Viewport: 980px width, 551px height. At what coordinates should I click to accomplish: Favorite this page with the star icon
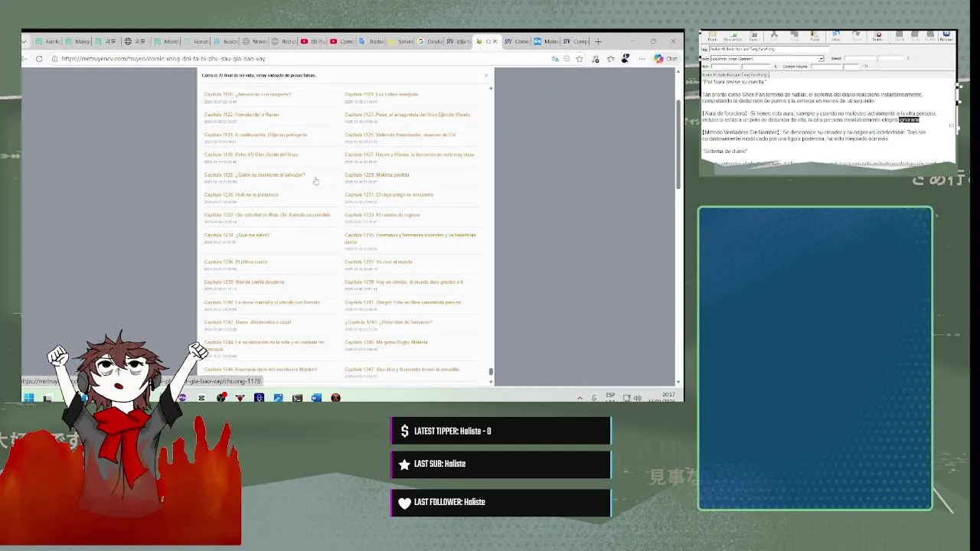pyautogui.click(x=580, y=59)
